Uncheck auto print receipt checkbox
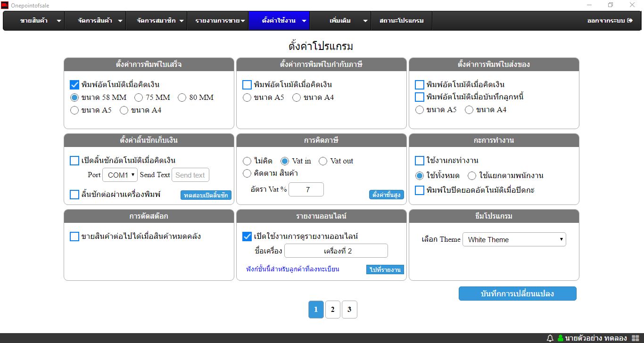The image size is (644, 343). [x=74, y=85]
